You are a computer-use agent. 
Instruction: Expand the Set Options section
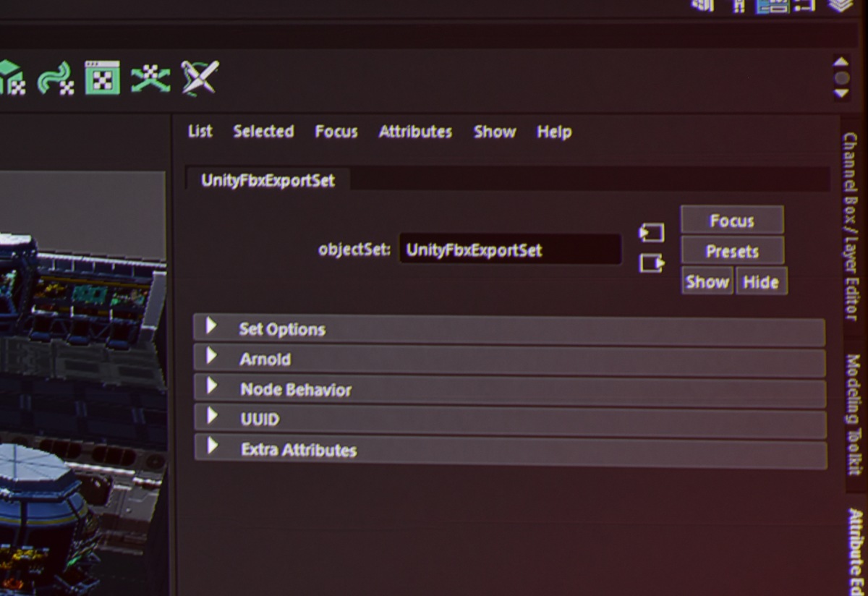click(509, 330)
